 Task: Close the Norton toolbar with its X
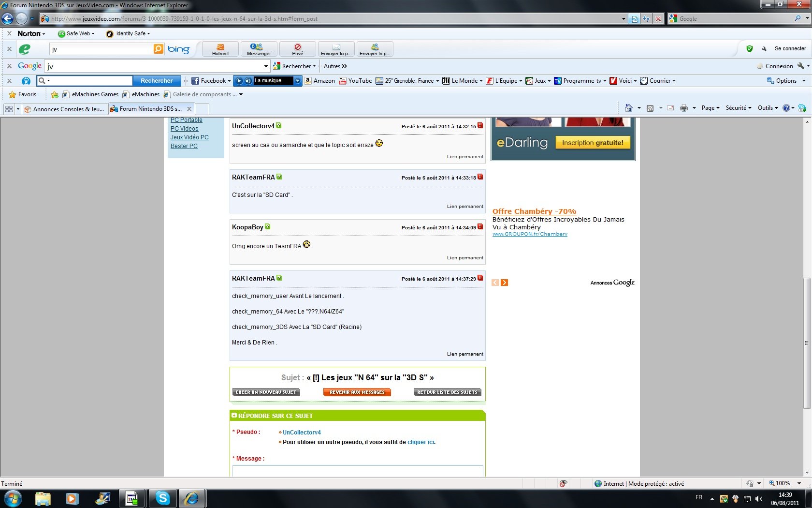pyautogui.click(x=9, y=33)
